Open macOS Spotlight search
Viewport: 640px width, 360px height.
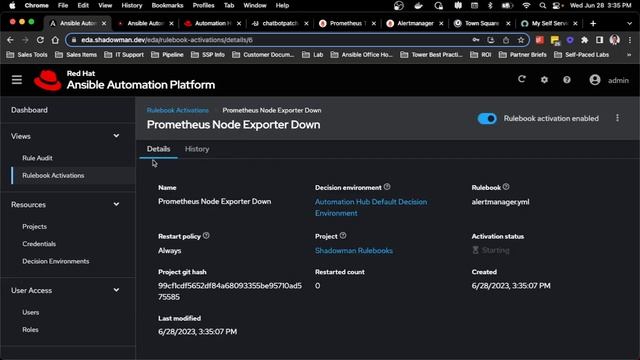click(542, 5)
